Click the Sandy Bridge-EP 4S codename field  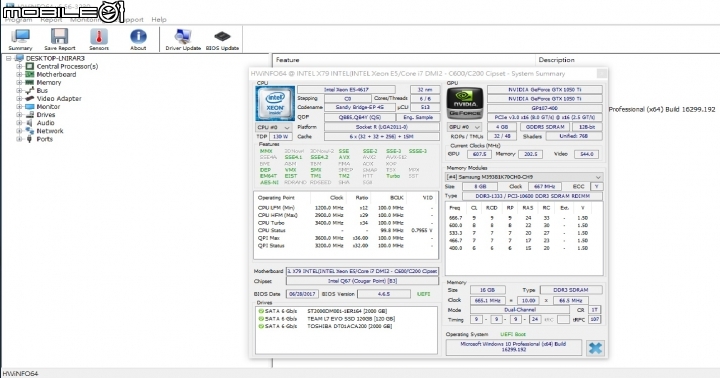point(360,107)
